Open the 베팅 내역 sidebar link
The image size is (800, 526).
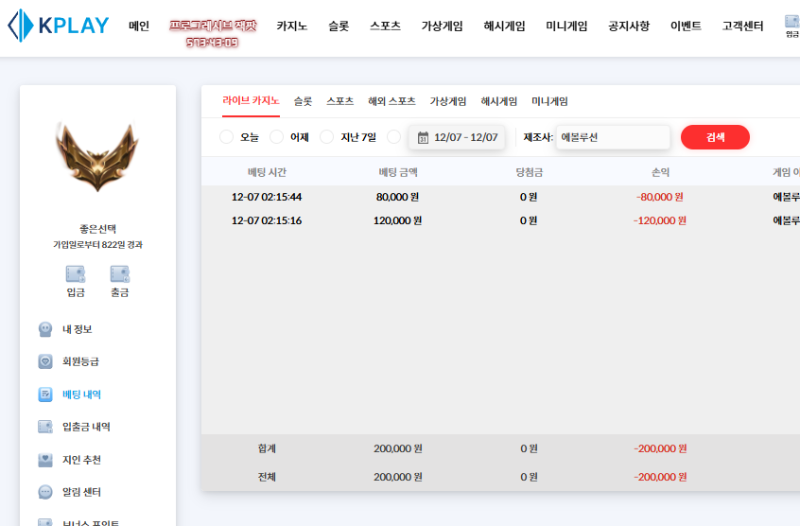(82, 394)
